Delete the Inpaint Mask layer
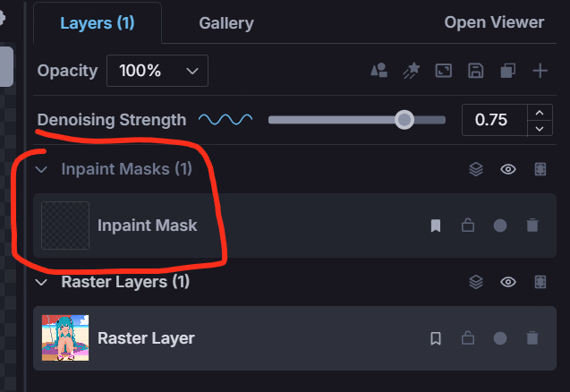Image resolution: width=570 pixels, height=392 pixels. coord(532,226)
